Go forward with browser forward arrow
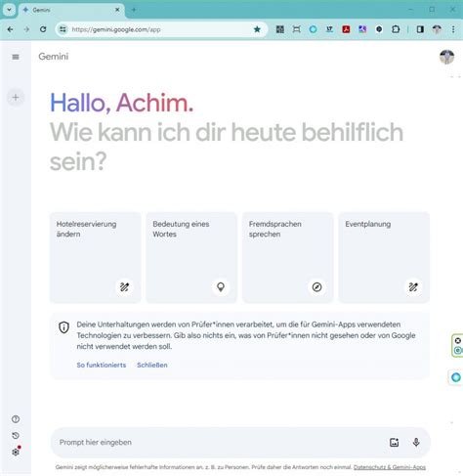Viewport: 463px width, 476px height. (26, 29)
